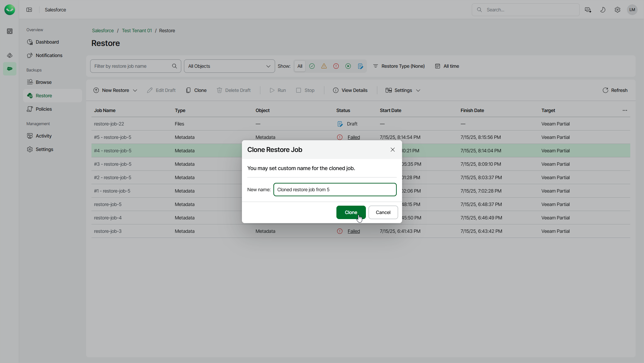Click the green Clone confirm button
The width and height of the screenshot is (644, 363).
pyautogui.click(x=350, y=212)
